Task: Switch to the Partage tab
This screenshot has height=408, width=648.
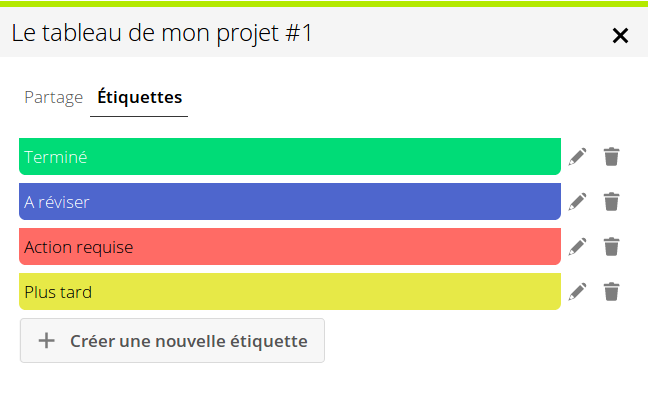Action: (x=54, y=98)
